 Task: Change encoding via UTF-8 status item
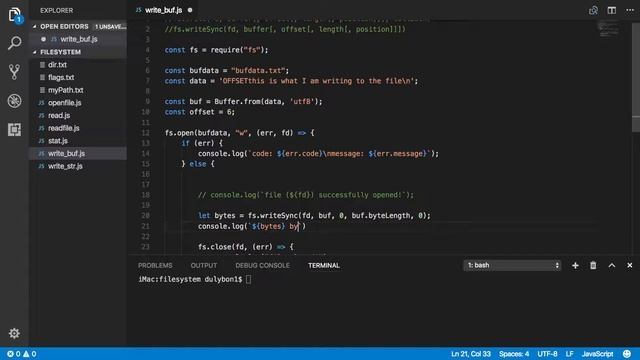[x=547, y=354]
